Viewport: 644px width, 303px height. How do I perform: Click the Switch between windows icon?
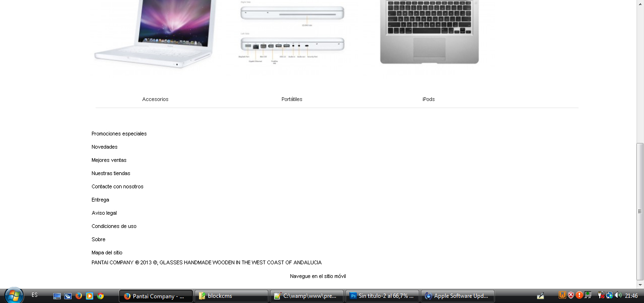tap(68, 296)
